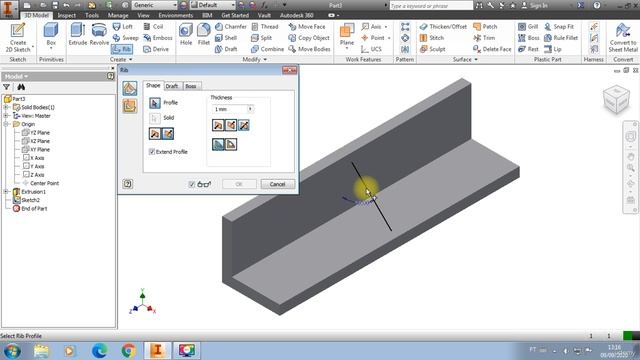
Task: Select the Loft tool
Action: (122, 27)
